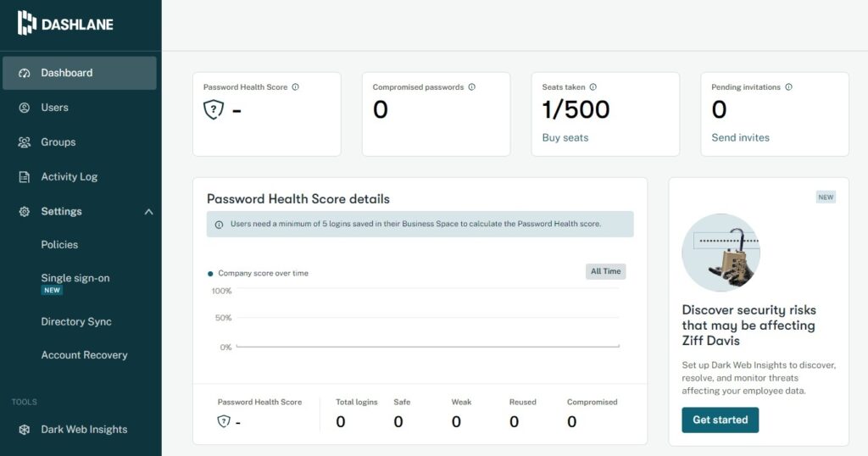The height and width of the screenshot is (456, 868).
Task: Open Single sign-on settings
Action: [x=75, y=278]
